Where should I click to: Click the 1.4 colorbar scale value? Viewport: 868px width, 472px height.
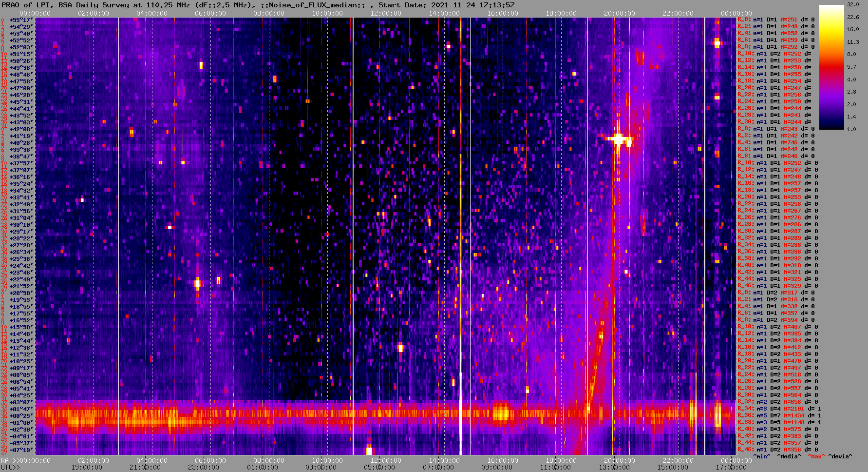851,117
